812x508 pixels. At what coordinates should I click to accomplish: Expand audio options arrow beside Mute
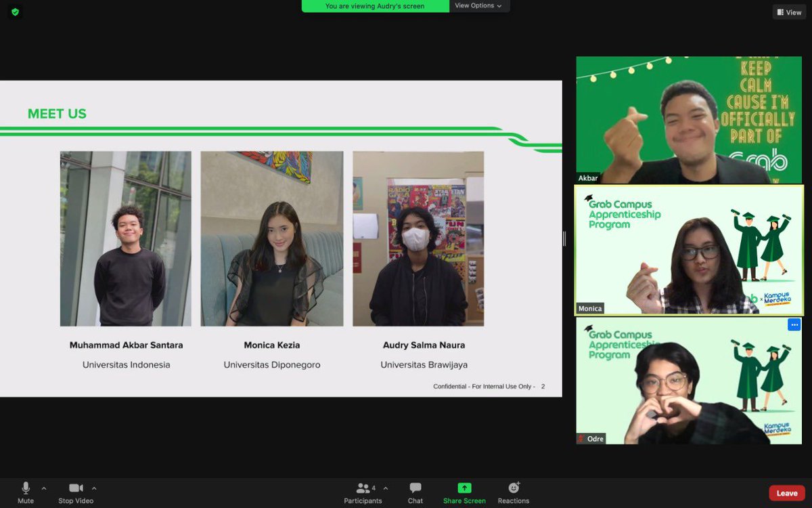[x=44, y=488]
